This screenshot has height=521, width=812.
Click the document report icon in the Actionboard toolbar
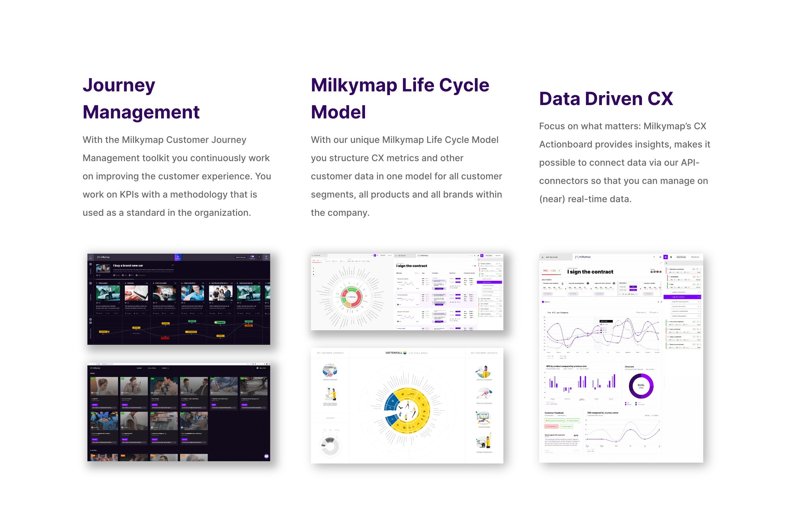(x=672, y=257)
